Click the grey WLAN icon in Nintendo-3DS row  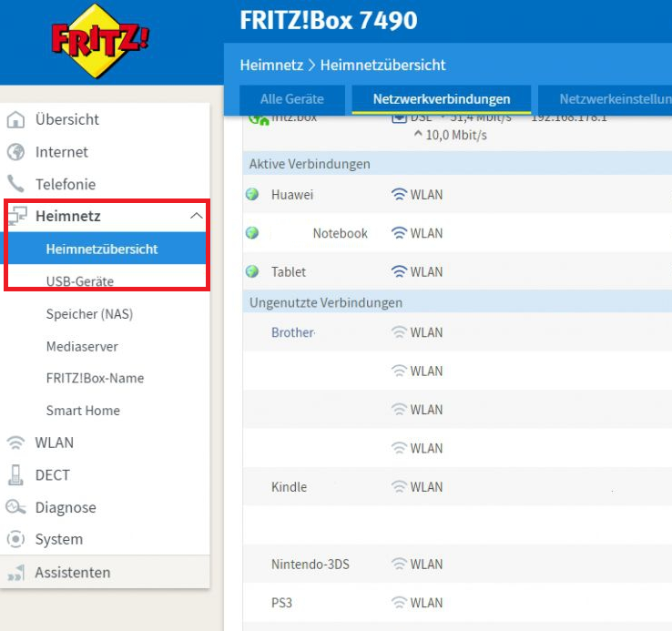(x=399, y=564)
